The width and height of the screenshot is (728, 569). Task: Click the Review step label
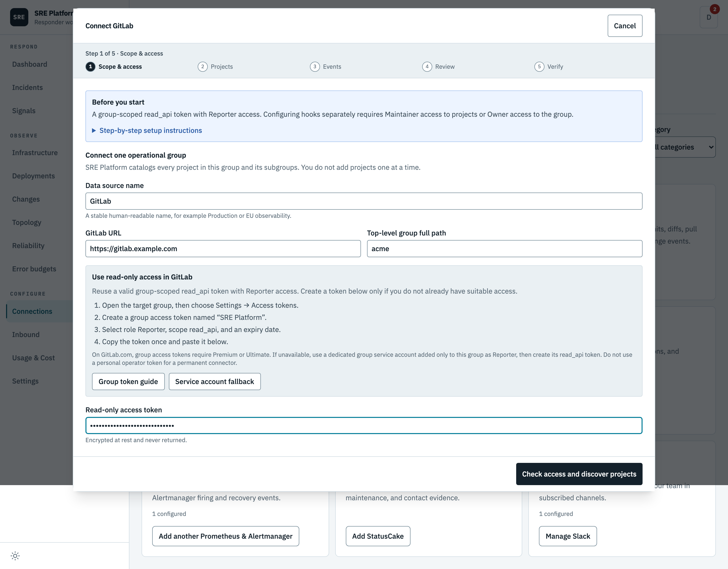445,67
